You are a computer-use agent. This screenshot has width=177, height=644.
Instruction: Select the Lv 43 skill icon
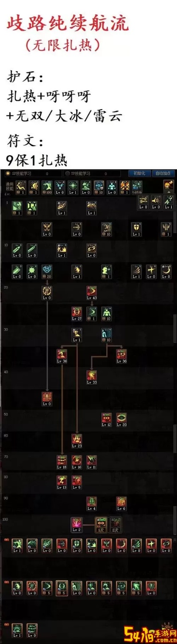tap(92, 293)
